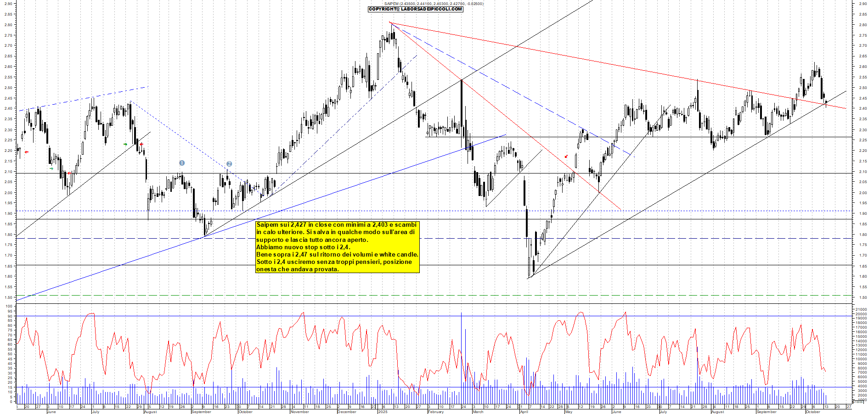The width and height of the screenshot is (868, 414).
Task: Click the yellow Saipem commentary text box
Action: (337, 247)
